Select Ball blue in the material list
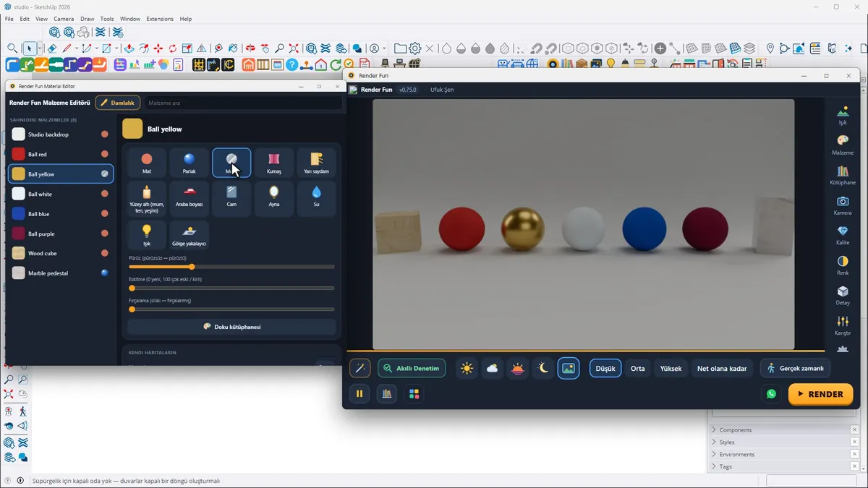868x488 pixels. (x=61, y=214)
